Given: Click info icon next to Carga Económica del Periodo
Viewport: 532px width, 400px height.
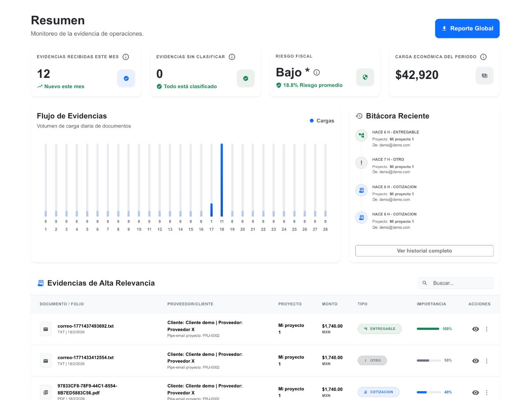Looking at the screenshot, I should click(x=483, y=57).
